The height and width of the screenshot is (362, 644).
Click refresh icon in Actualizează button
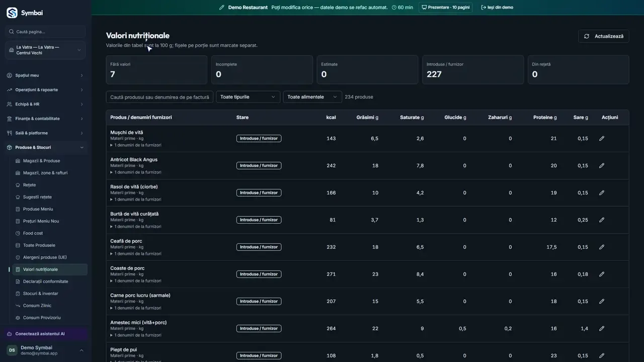pos(587,36)
